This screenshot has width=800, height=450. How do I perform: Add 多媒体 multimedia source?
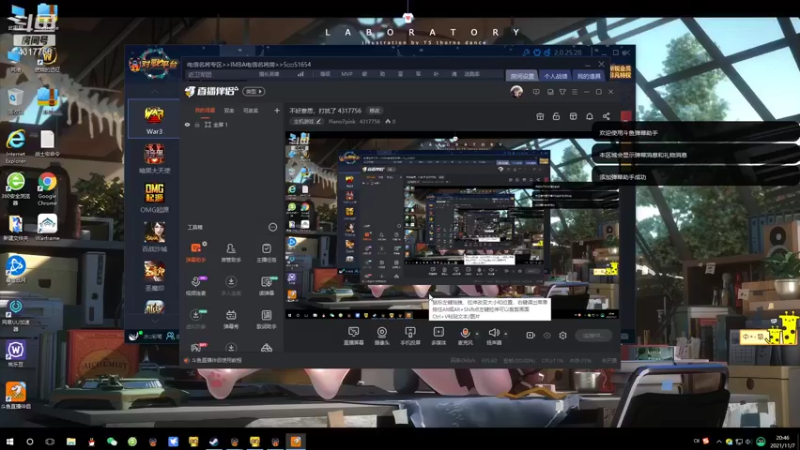(x=438, y=336)
